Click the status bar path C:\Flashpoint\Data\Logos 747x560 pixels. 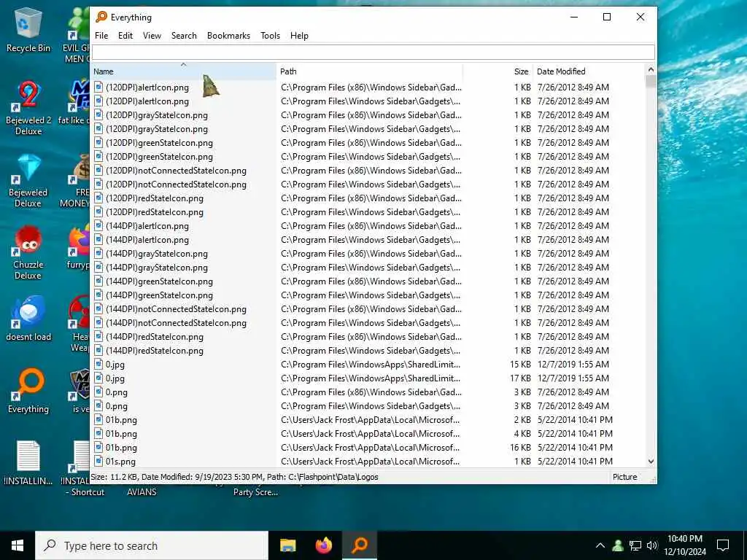point(333,477)
